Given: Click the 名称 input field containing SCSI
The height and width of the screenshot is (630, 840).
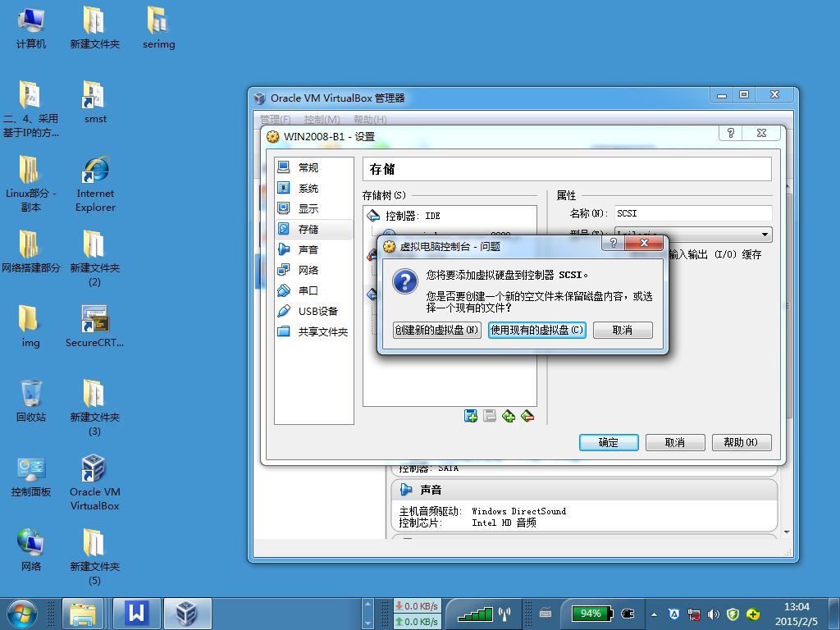Looking at the screenshot, I should point(692,213).
